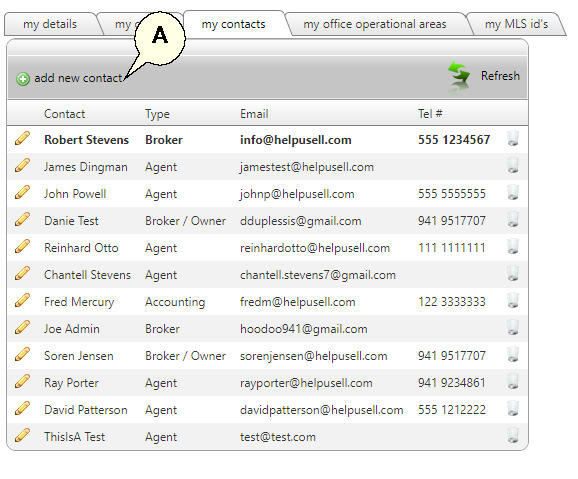Select the my MLS id's tab
Viewport: 578px width, 479px height.
tap(516, 24)
